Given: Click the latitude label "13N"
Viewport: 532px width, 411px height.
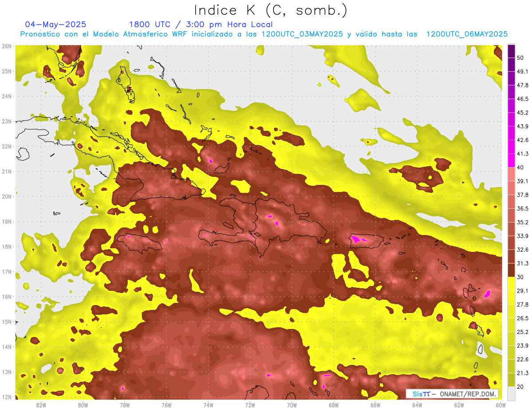Looking at the screenshot, I should click(7, 372).
